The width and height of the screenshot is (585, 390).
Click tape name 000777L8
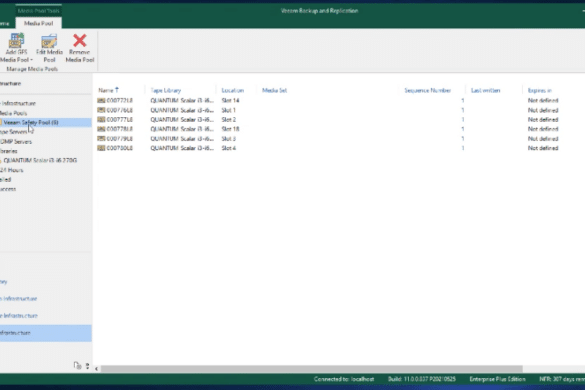tap(119, 119)
